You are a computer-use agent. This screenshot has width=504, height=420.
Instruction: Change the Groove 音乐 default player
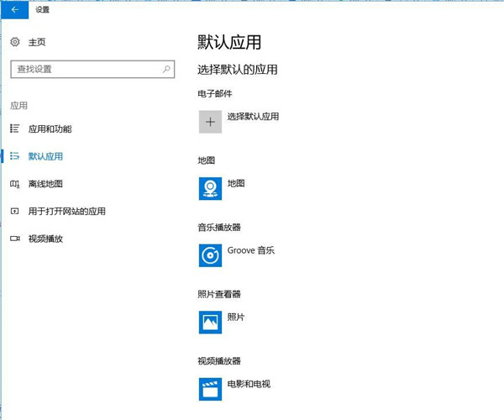click(250, 250)
